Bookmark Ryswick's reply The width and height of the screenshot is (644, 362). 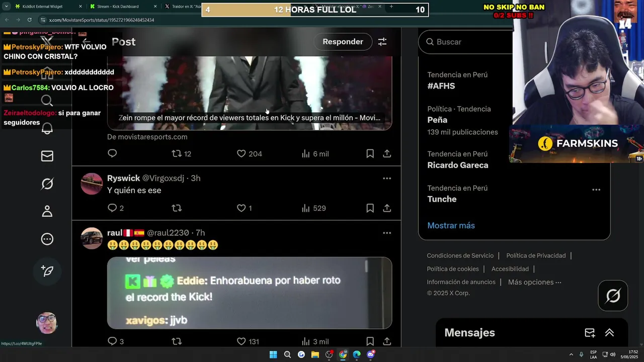370,208
